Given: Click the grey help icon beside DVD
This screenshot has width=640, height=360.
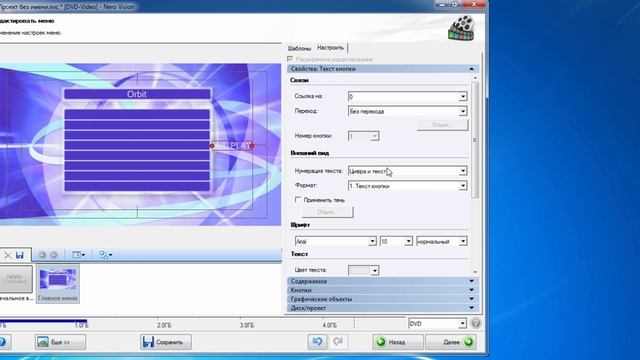Looking at the screenshot, I should [476, 323].
